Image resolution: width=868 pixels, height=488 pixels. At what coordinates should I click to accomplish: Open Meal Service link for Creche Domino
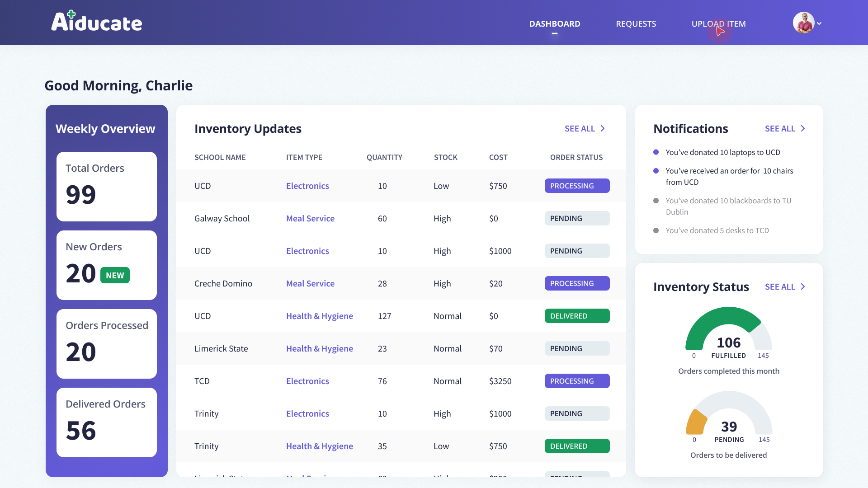click(310, 283)
